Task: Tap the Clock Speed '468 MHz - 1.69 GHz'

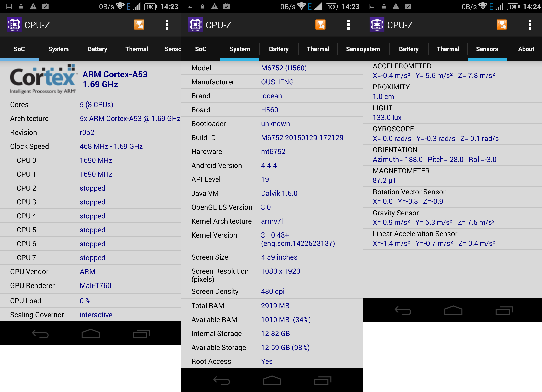Action: pos(111,146)
